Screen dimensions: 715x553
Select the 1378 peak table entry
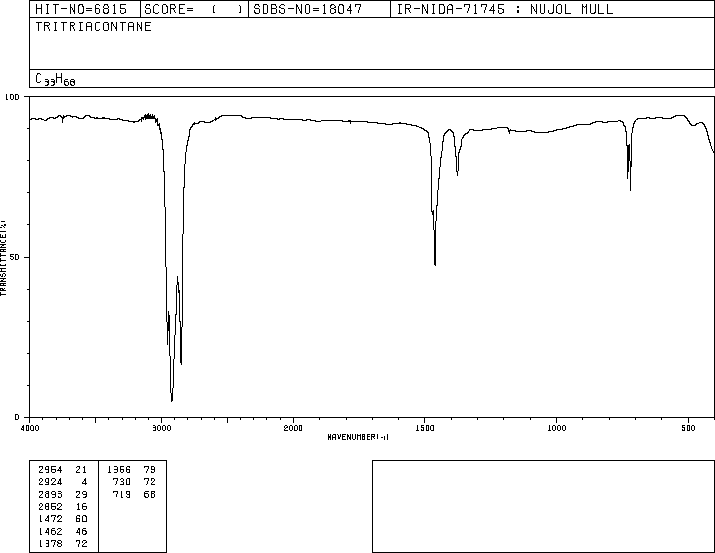tap(62, 543)
